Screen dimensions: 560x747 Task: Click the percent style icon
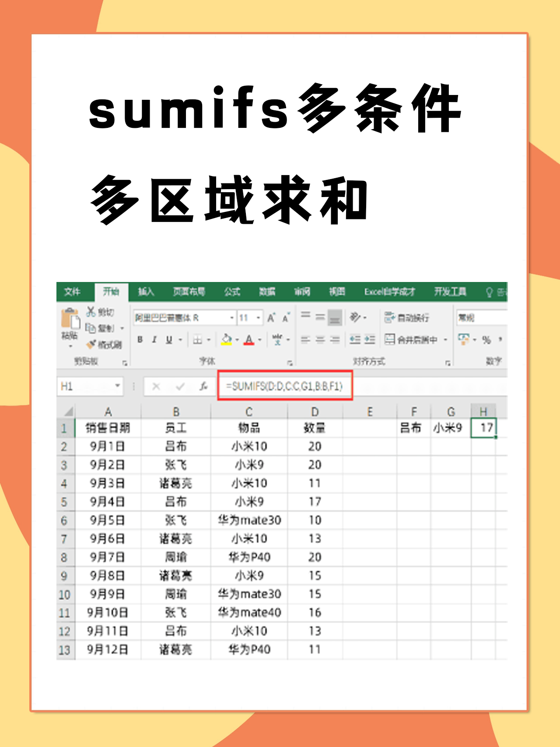[x=486, y=340]
